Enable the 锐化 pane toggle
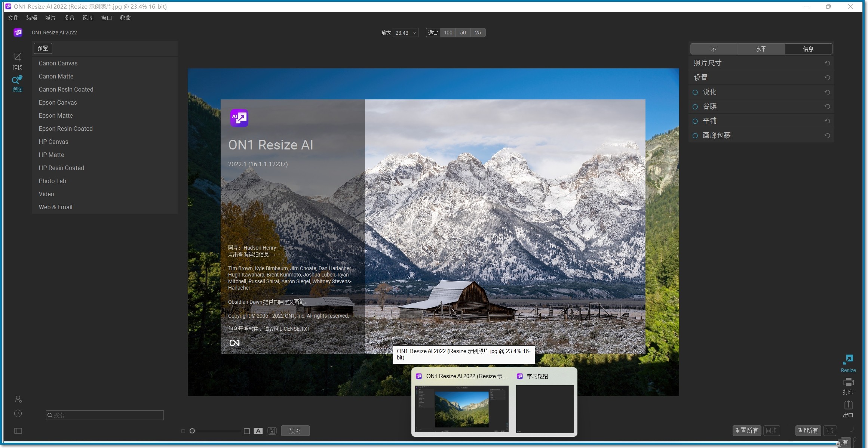The height and width of the screenshot is (448, 868). pos(695,92)
